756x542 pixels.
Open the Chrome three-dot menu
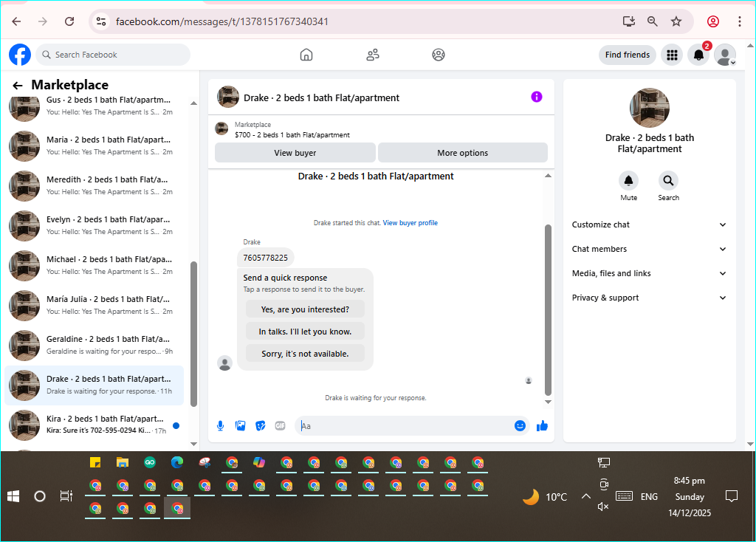click(740, 21)
